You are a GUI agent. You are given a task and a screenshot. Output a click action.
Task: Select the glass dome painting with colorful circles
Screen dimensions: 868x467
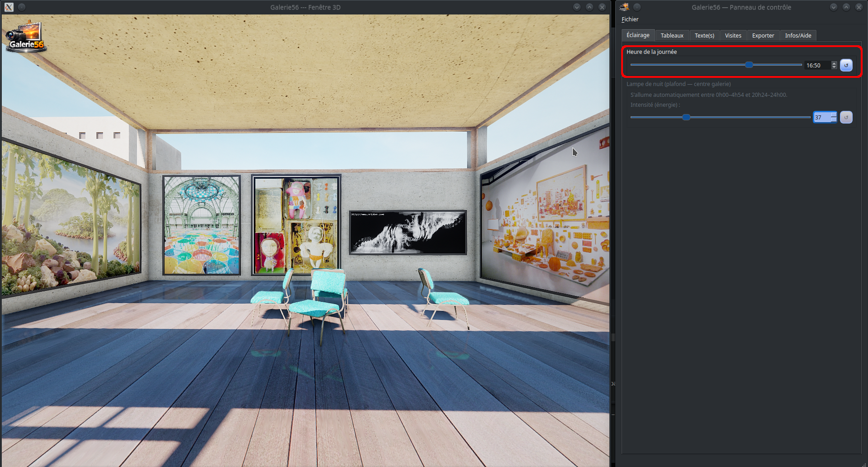202,225
